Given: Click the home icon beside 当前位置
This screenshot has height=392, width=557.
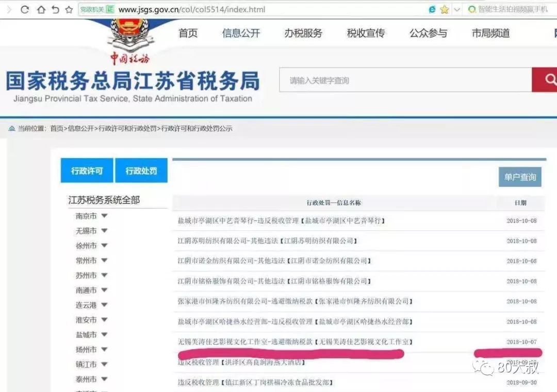Looking at the screenshot, I should [x=11, y=128].
